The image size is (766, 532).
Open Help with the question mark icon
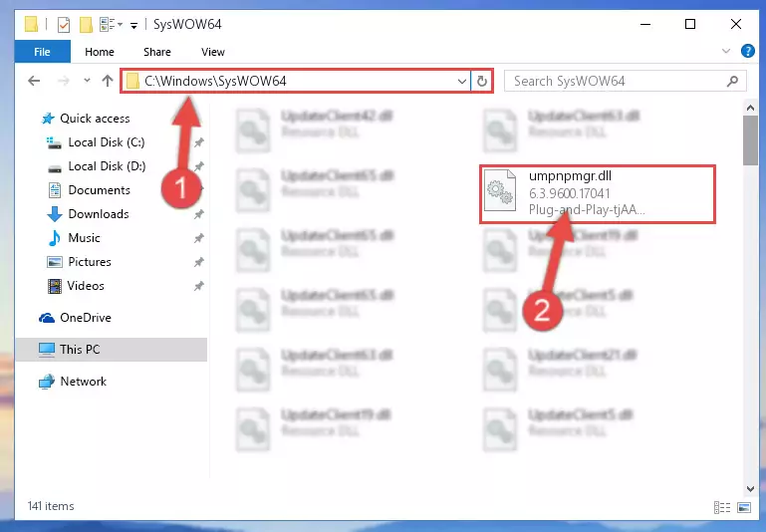pyautogui.click(x=747, y=51)
